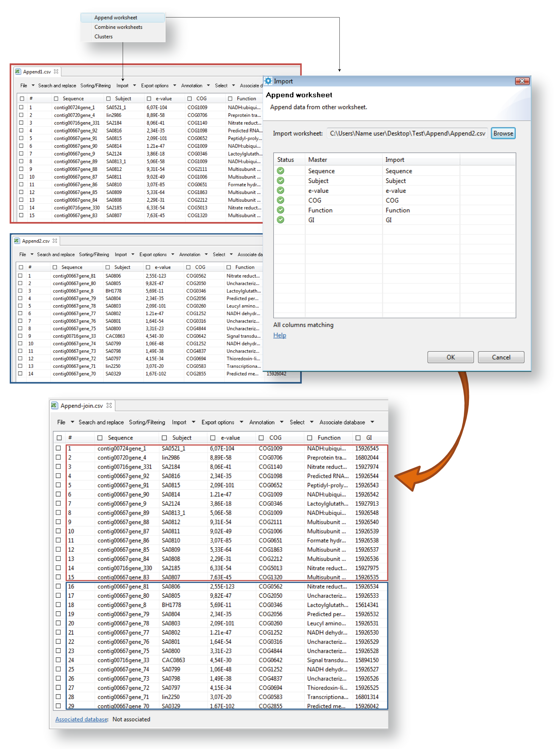Close the Append-join.csv tab with X icon
This screenshot has height=749, width=560.
(109, 405)
